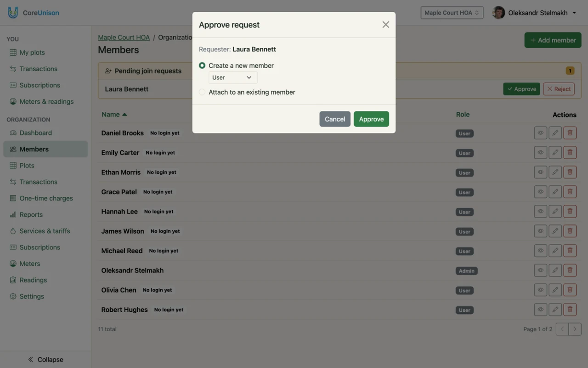This screenshot has height=368, width=588.
Task: Edit Oleksandr Stelmakh with pencil icon
Action: point(555,270)
